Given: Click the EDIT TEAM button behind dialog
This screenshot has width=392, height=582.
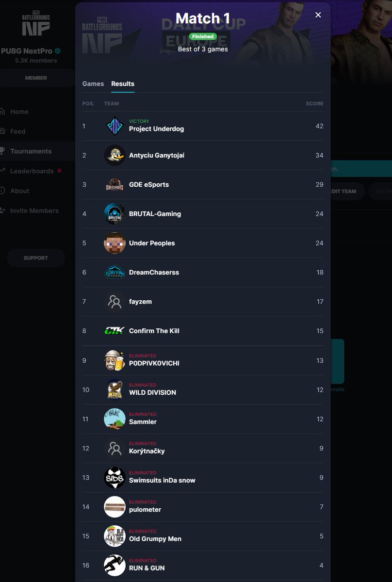Looking at the screenshot, I should tap(343, 191).
